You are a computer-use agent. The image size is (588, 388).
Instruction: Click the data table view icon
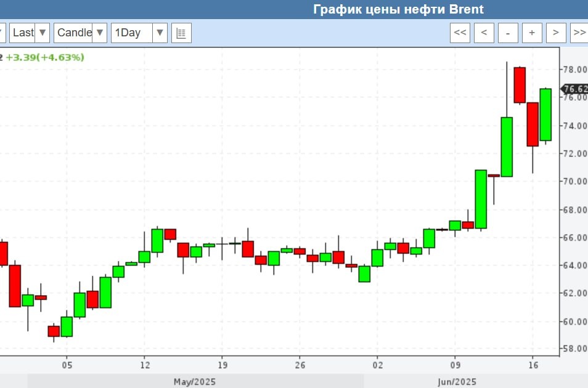[x=181, y=33]
